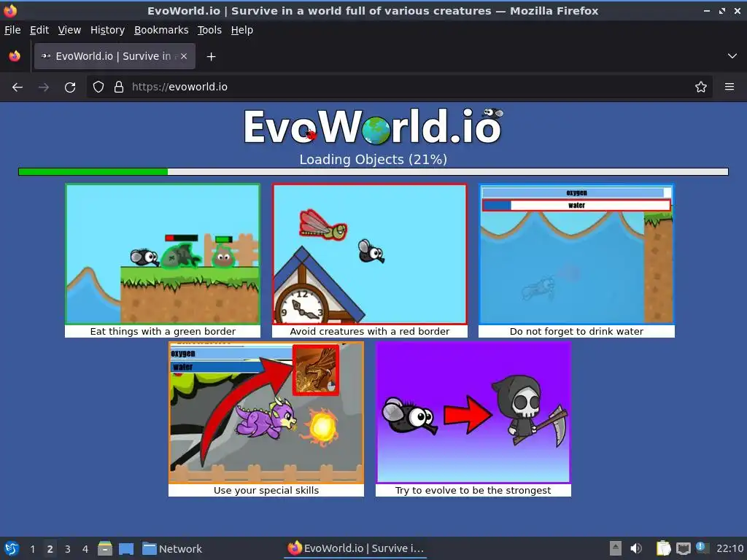Expand the list all tabs chevron
747x560 pixels.
[x=732, y=56]
